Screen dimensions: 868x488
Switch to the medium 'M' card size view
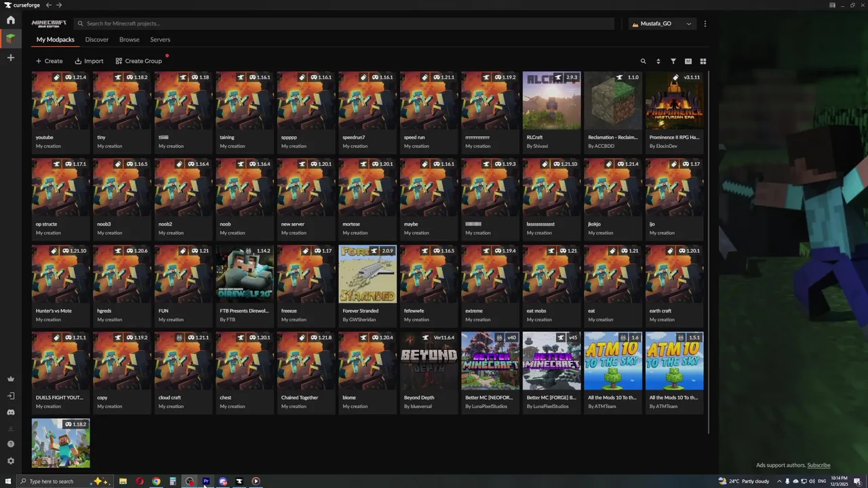[x=688, y=61]
